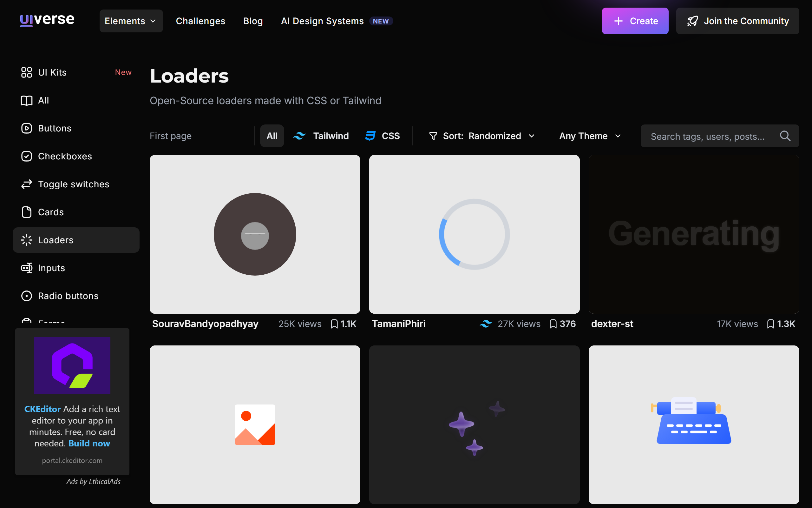Click Ads by EthicalAds link
Screen dimensions: 812x508
pos(93,481)
